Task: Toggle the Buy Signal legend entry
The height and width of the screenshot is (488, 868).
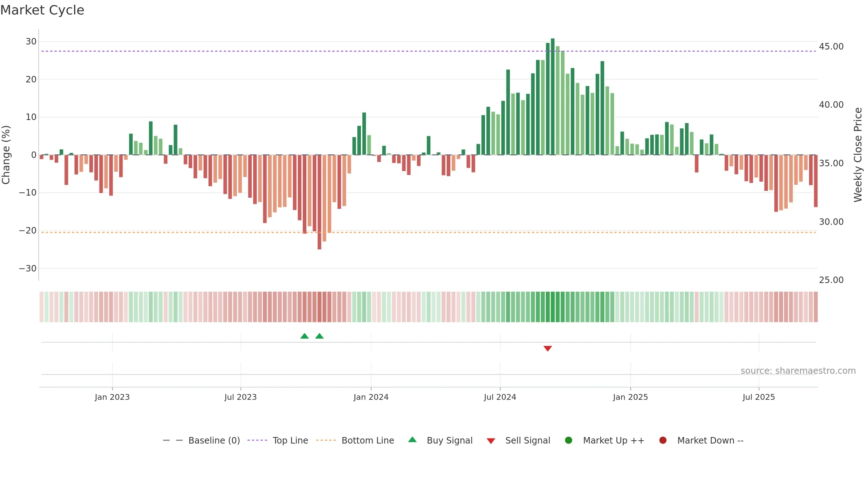Action: (x=440, y=440)
